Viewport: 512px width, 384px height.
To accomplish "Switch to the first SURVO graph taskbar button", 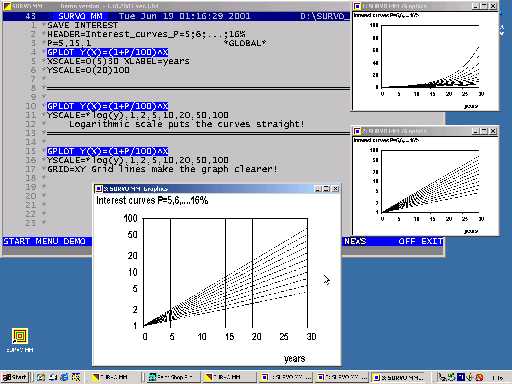I will pyautogui.click(x=286, y=377).
